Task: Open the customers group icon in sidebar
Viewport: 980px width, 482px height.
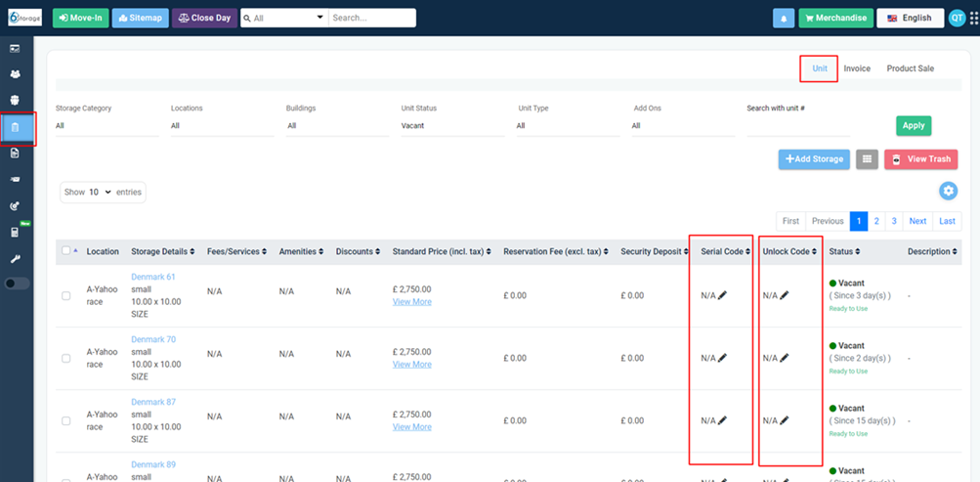Action: point(15,73)
